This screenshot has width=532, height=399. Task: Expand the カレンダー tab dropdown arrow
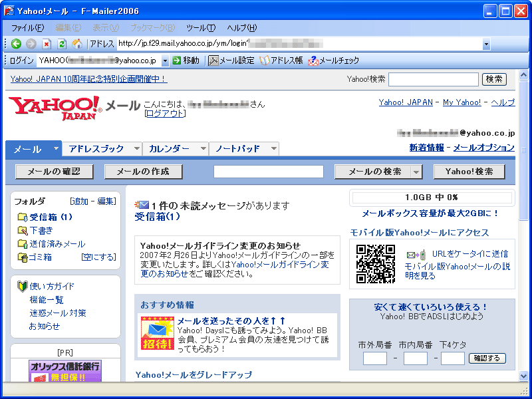(203, 148)
